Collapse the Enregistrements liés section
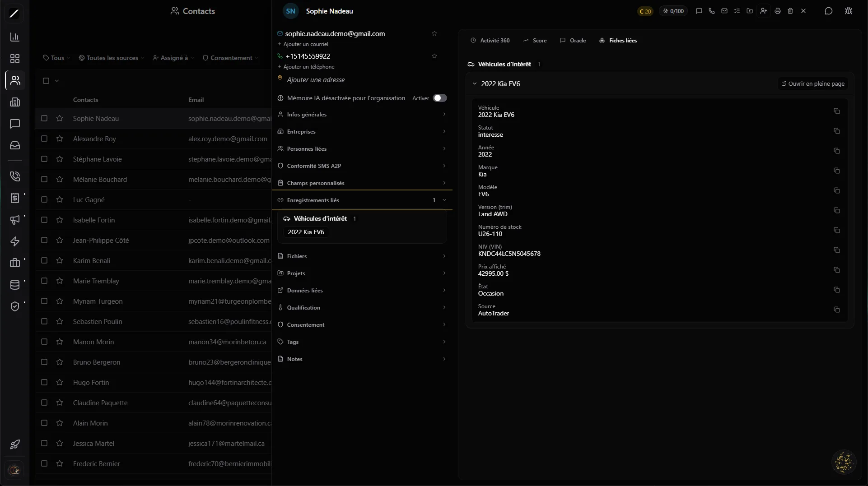The width and height of the screenshot is (868, 486). (x=362, y=200)
